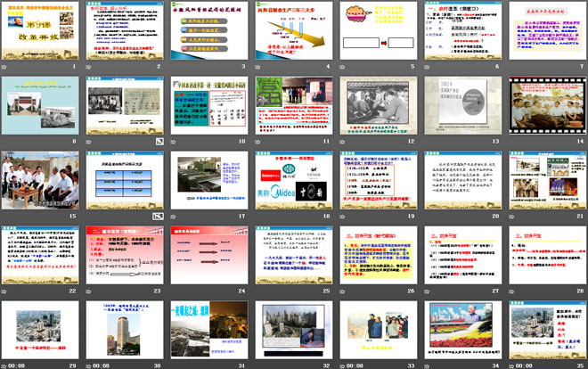
Task: Click the transition star icon below slide 10
Action: (173, 141)
